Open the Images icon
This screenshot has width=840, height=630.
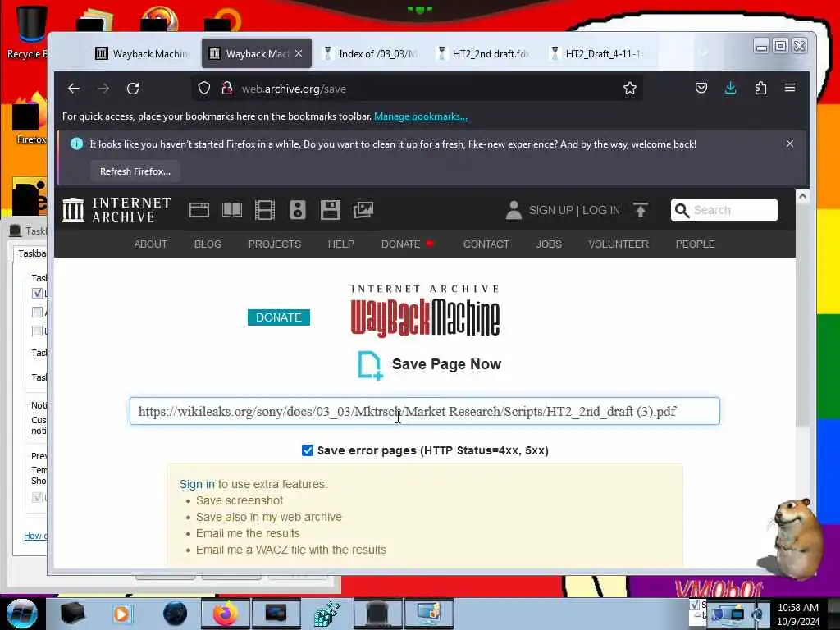click(x=363, y=209)
